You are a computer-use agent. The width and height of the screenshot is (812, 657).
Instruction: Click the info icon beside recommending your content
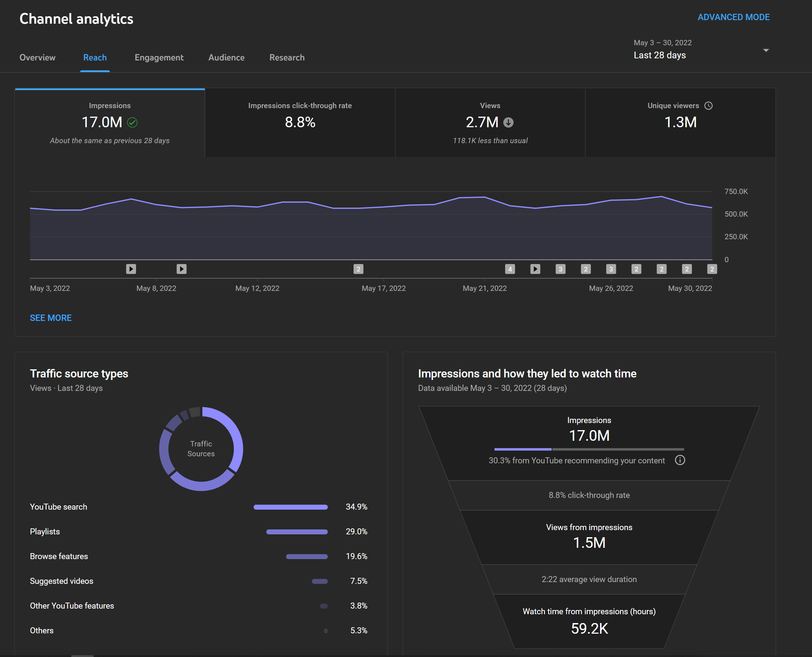tap(680, 460)
